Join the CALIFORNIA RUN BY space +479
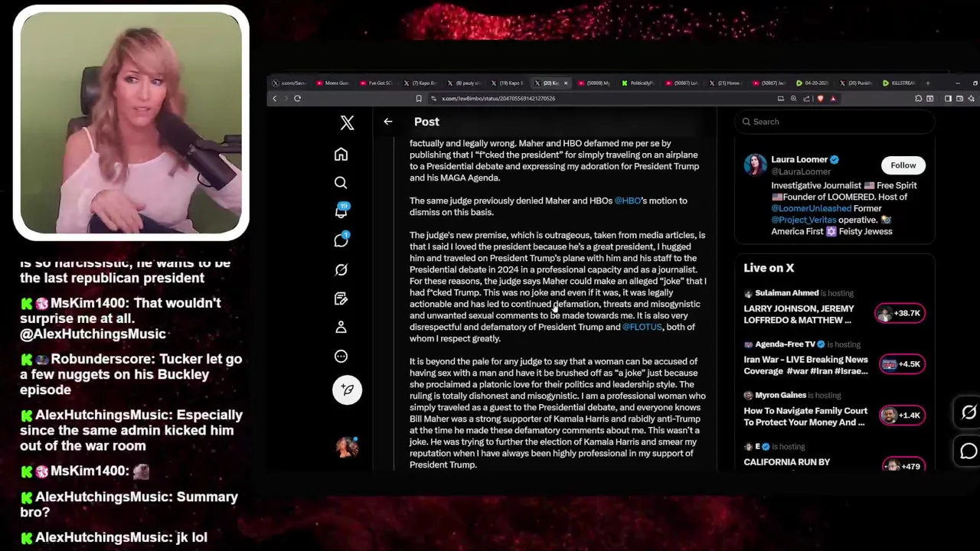This screenshot has width=980, height=551. (903, 465)
